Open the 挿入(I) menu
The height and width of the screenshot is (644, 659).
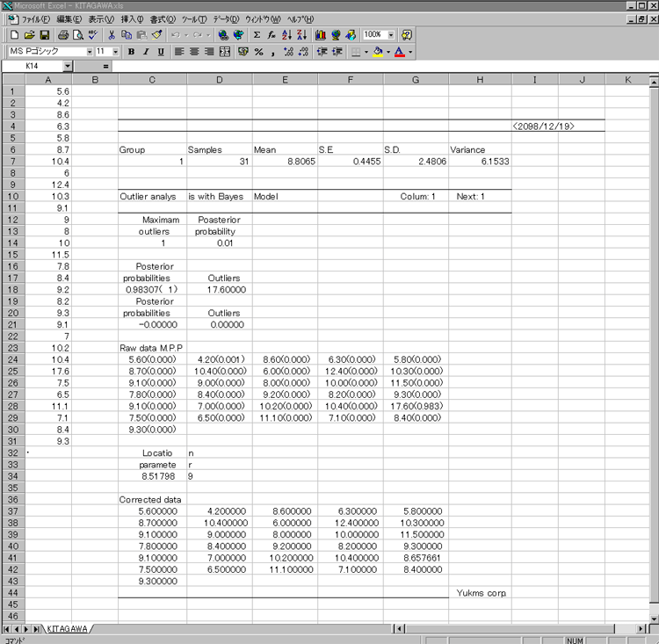pos(133,19)
